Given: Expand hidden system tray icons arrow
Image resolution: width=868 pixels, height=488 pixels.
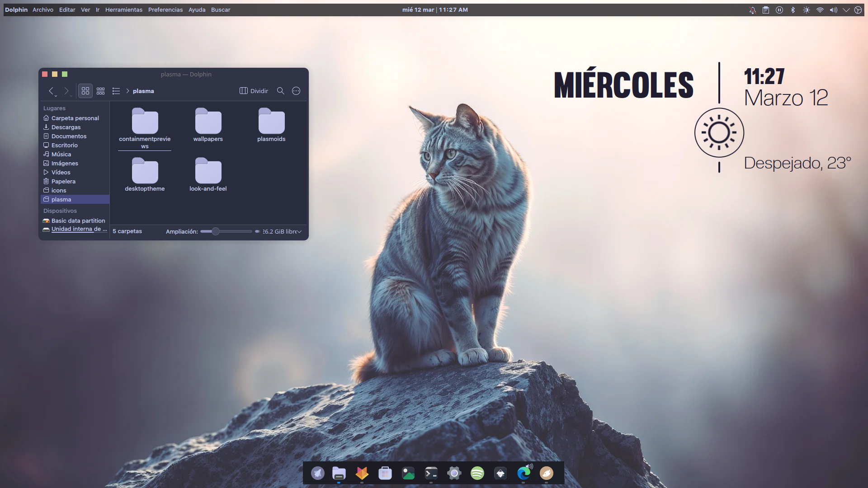Looking at the screenshot, I should click(846, 10).
